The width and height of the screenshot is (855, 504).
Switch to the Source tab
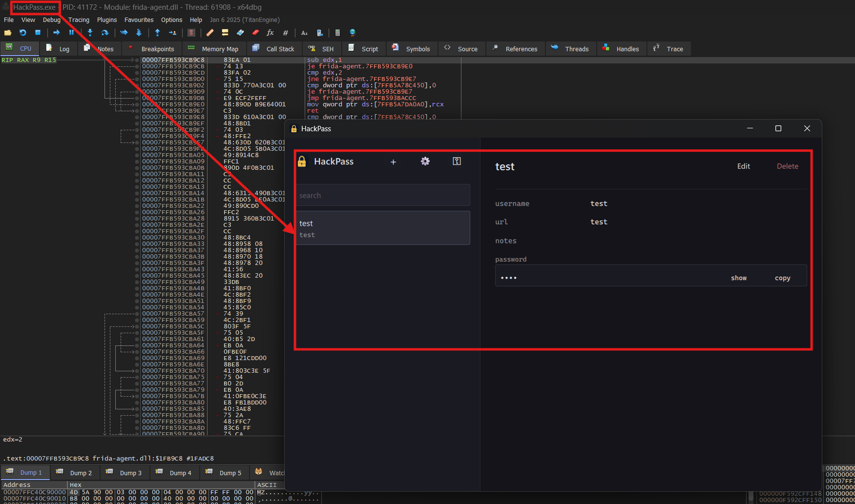(x=461, y=49)
